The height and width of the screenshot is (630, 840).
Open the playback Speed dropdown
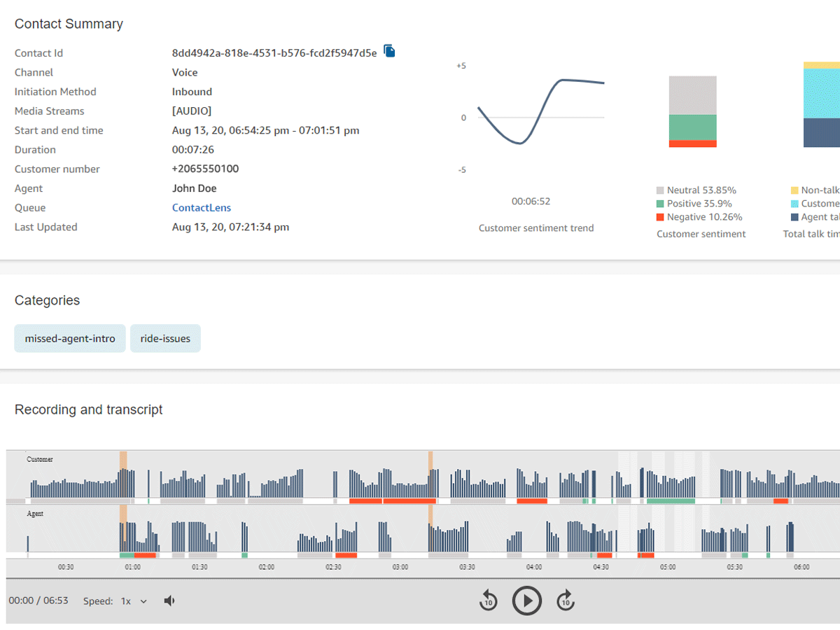coord(134,601)
